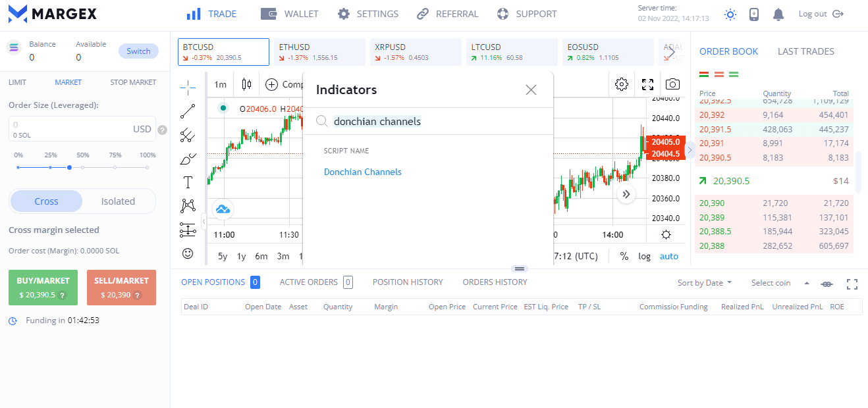Switch to the Last Trades tab
The height and width of the screenshot is (408, 868).
[x=805, y=51]
